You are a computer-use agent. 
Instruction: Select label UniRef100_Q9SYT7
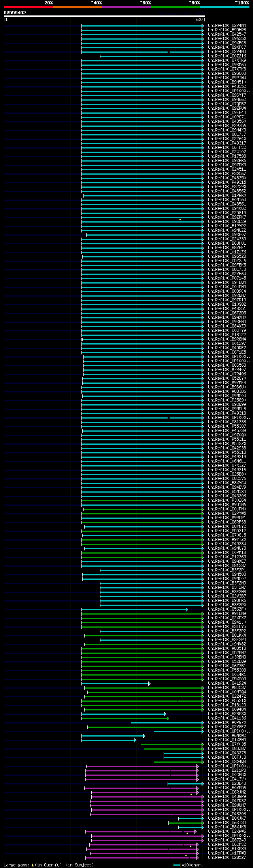point(227,95)
